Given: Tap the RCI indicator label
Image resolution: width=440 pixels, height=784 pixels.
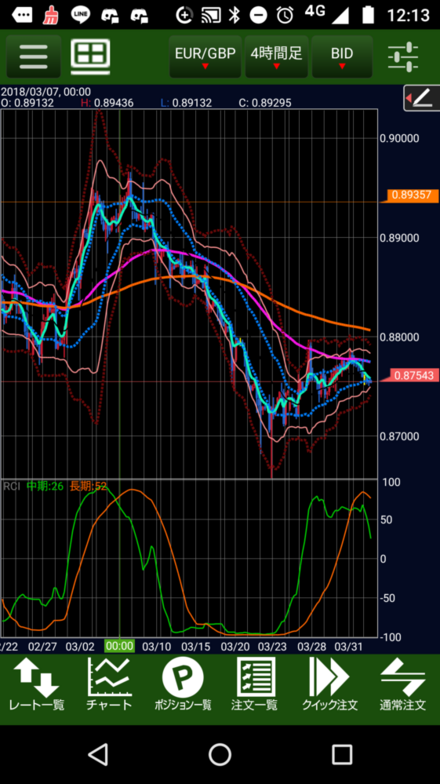Looking at the screenshot, I should (11, 486).
